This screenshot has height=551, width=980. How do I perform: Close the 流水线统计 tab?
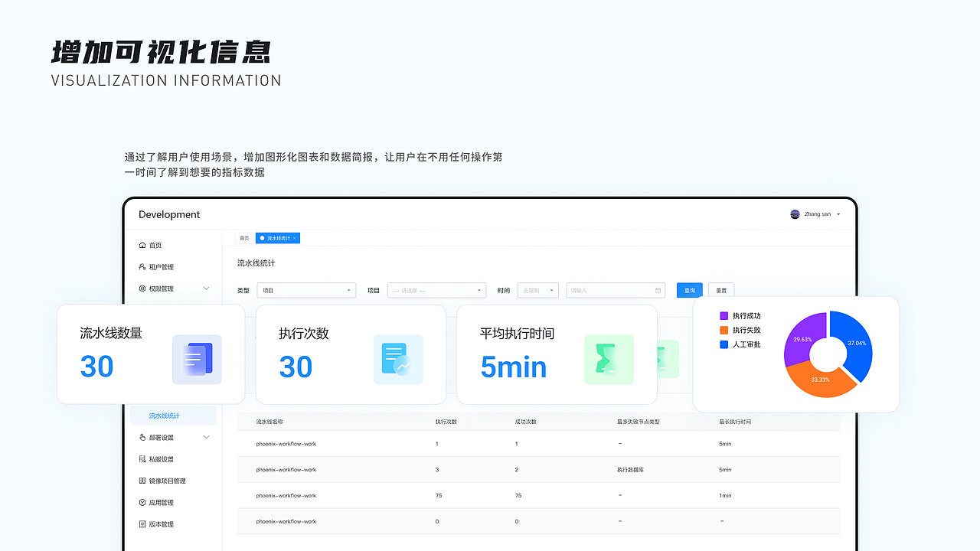coord(295,238)
